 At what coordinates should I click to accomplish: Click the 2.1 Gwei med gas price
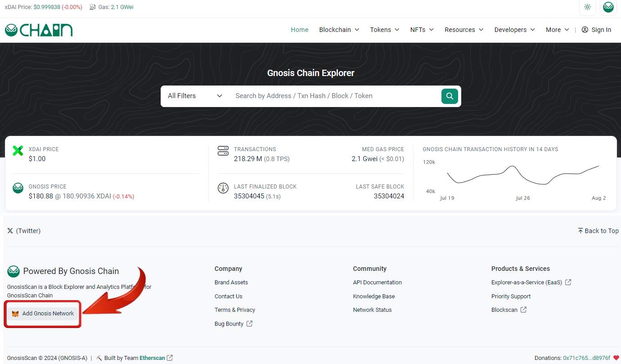click(x=364, y=159)
